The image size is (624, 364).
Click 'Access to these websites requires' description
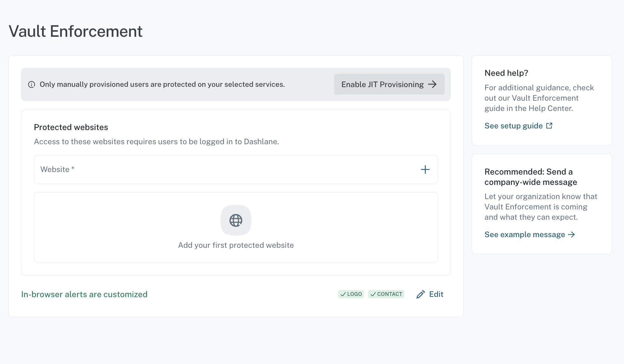pyautogui.click(x=156, y=142)
